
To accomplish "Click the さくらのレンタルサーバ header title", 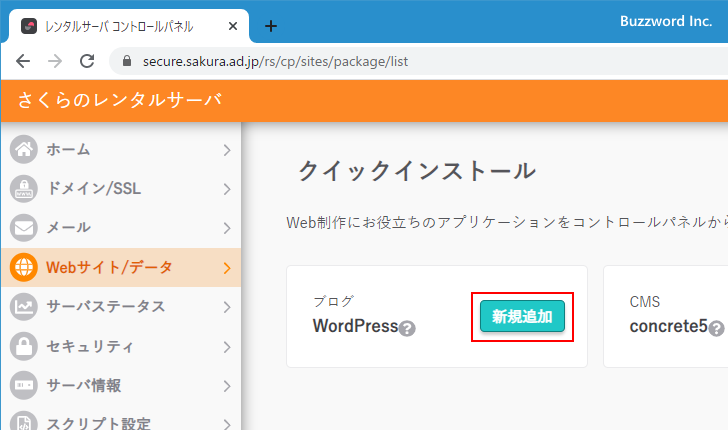I will tap(120, 100).
